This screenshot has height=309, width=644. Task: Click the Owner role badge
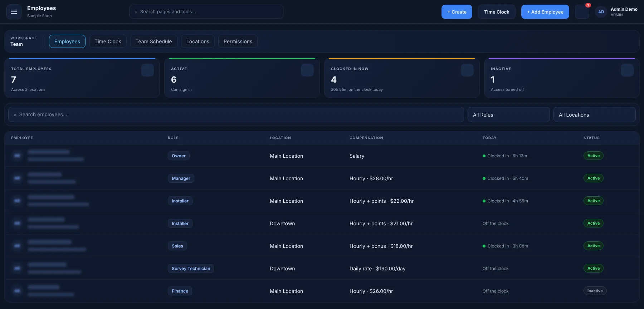pyautogui.click(x=179, y=156)
